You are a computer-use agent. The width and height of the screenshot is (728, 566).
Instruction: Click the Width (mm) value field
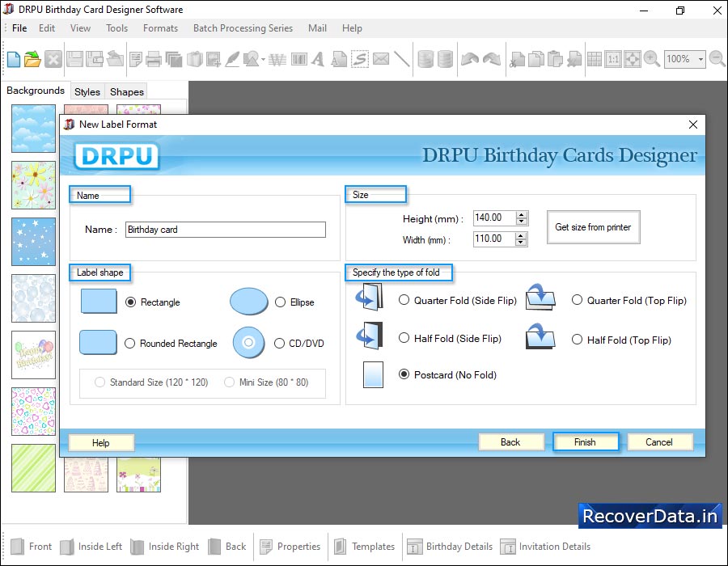[494, 239]
